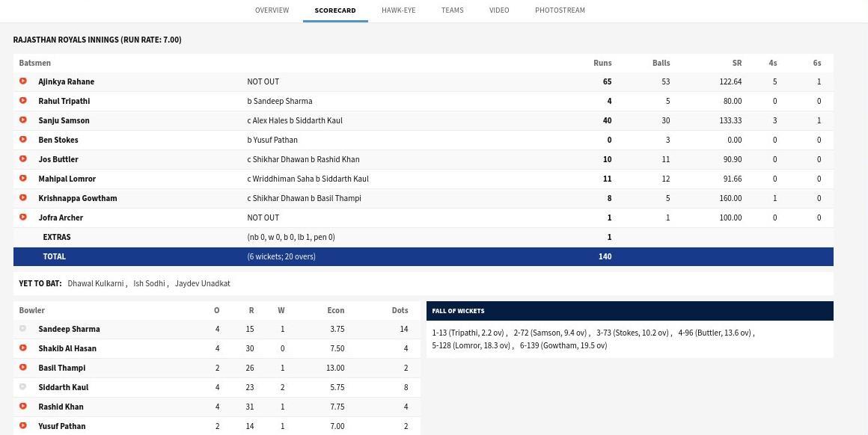Image resolution: width=868 pixels, height=435 pixels.
Task: Click the Batsmen column header
Action: pos(35,63)
